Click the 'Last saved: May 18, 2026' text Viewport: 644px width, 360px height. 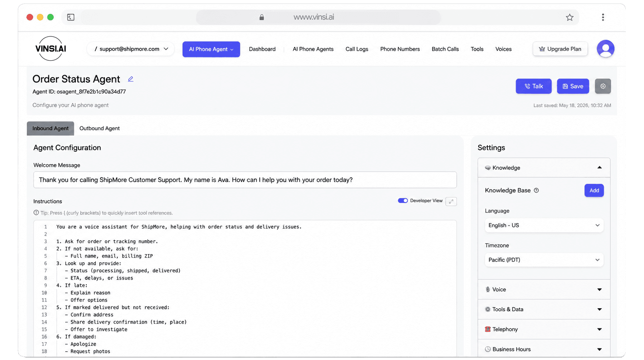point(572,105)
